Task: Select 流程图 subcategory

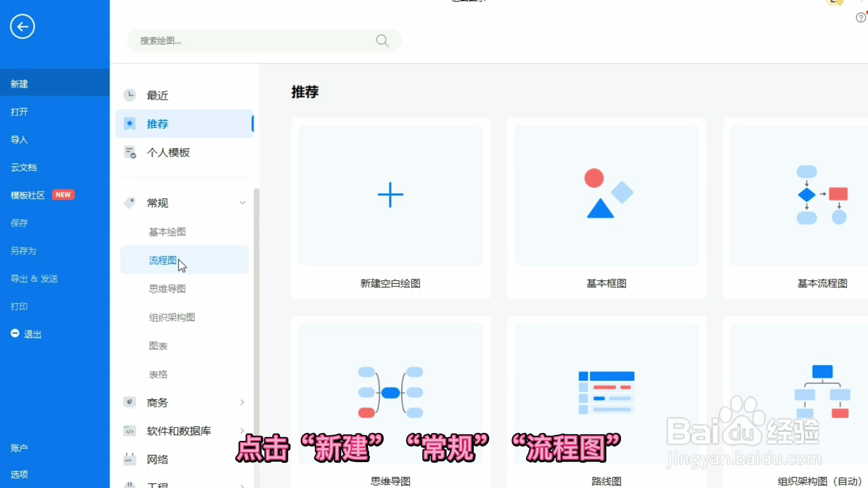Action: pos(184,260)
